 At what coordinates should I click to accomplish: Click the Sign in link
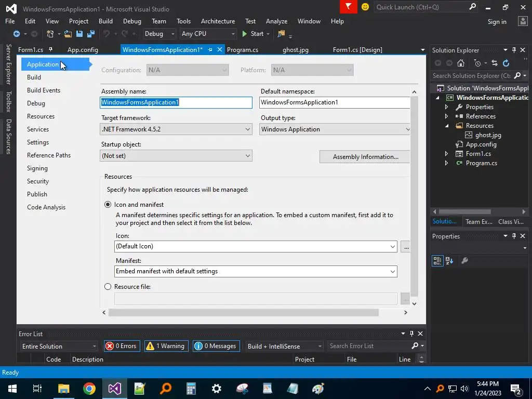click(x=497, y=22)
